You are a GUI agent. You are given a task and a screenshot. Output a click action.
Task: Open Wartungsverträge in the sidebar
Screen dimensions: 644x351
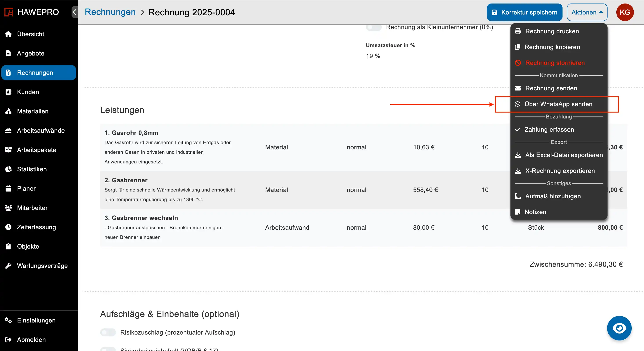[x=38, y=266]
